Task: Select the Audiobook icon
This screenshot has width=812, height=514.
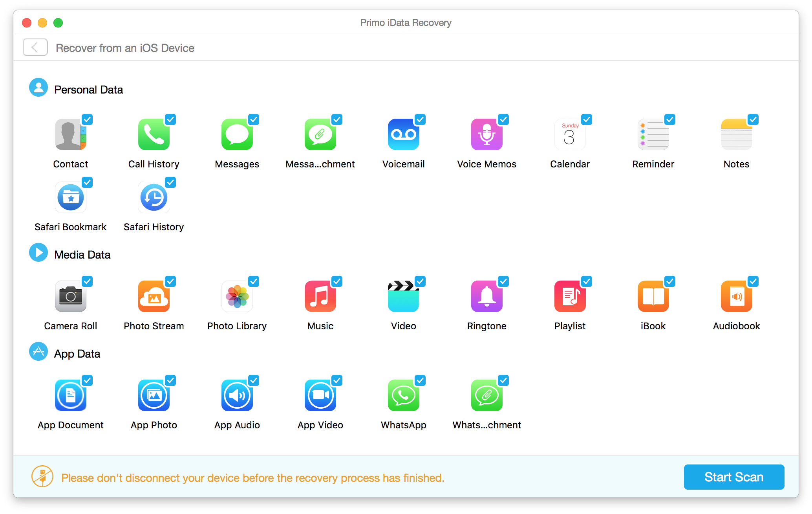Action: (737, 296)
